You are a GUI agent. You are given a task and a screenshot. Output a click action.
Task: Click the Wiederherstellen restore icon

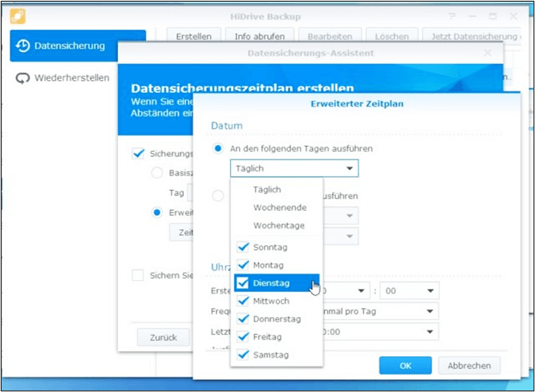pyautogui.click(x=23, y=78)
